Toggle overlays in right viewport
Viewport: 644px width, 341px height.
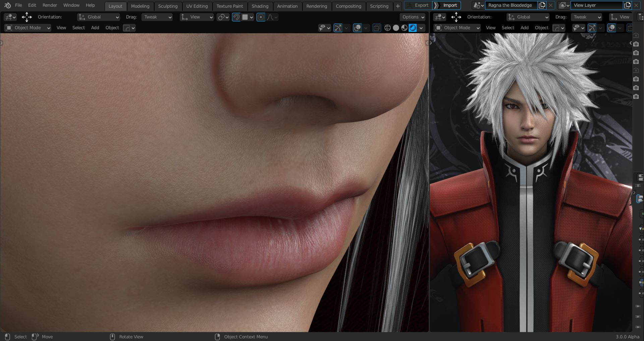[x=612, y=28]
